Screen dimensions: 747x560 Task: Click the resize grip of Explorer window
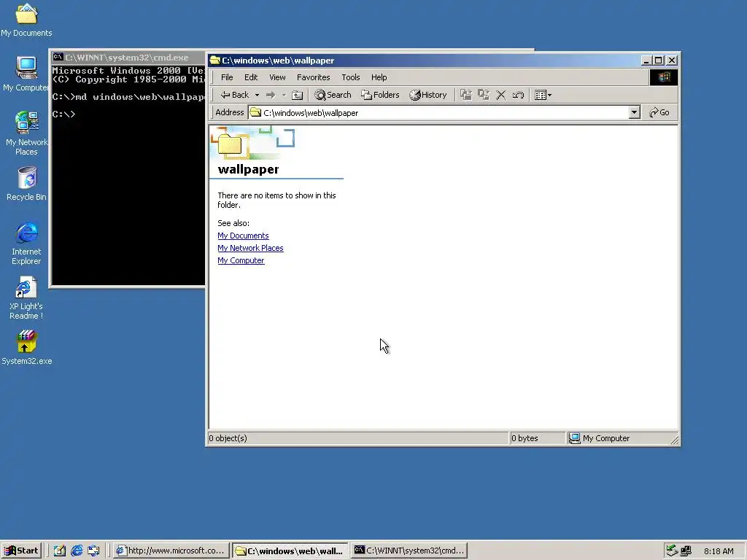point(675,440)
